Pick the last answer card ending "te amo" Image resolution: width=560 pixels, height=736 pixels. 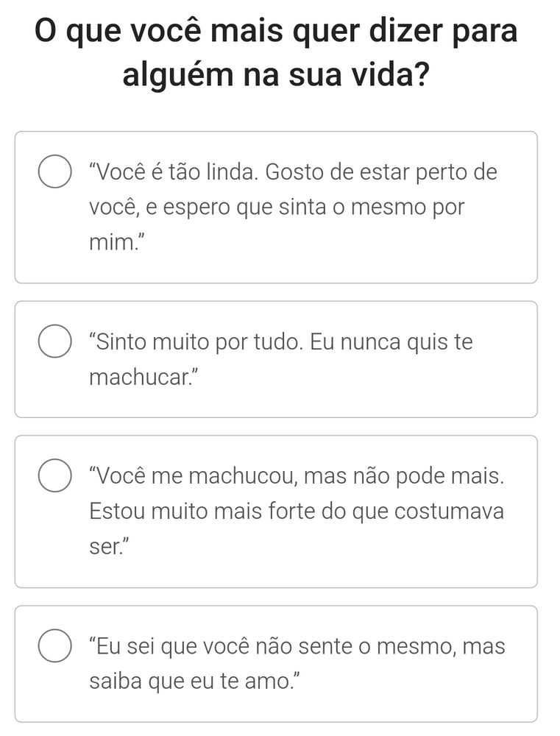click(x=276, y=663)
